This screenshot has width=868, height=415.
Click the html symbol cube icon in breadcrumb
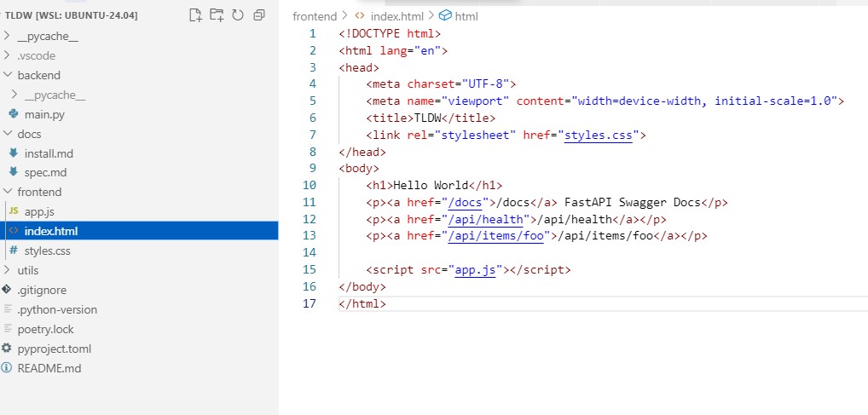coord(445,15)
